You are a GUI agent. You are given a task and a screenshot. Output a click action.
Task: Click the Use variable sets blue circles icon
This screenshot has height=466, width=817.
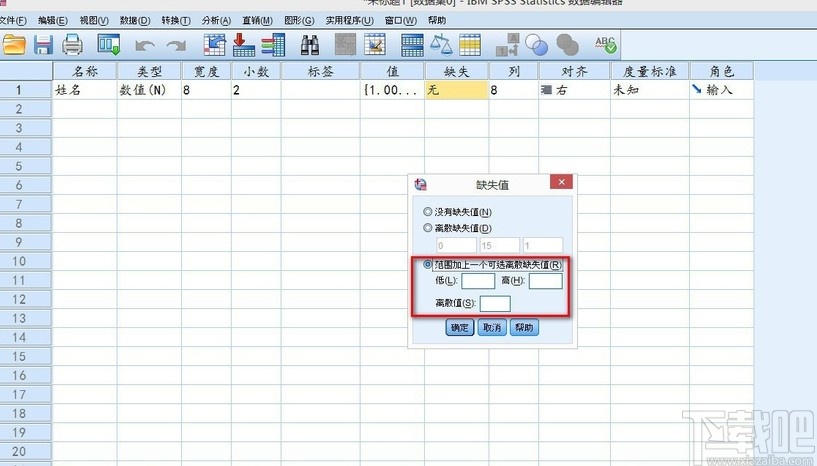point(536,45)
